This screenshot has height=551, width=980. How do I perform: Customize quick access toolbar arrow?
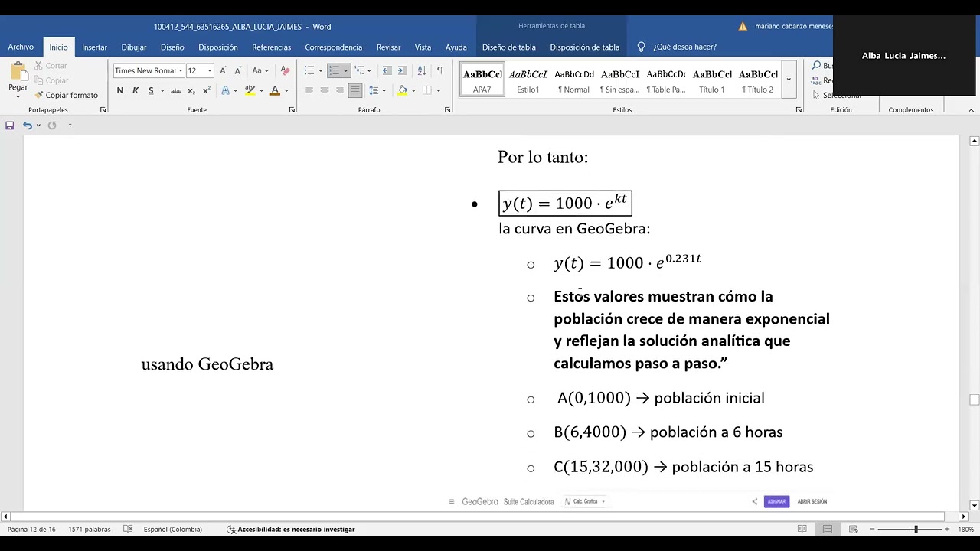(x=70, y=126)
